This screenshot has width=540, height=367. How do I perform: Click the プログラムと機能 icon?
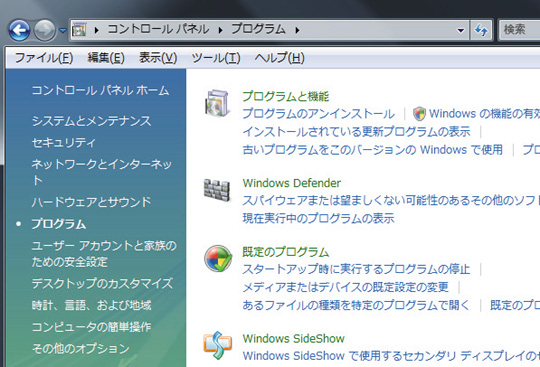click(217, 103)
